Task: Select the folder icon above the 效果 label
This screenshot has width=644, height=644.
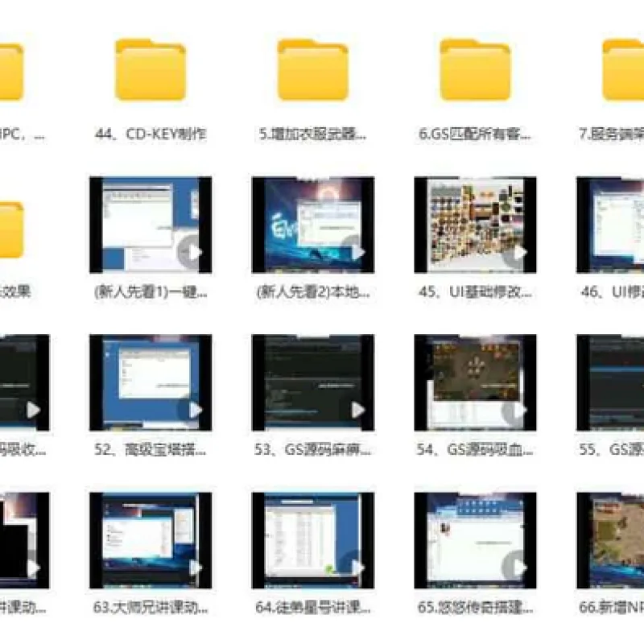Action: [x=11, y=229]
